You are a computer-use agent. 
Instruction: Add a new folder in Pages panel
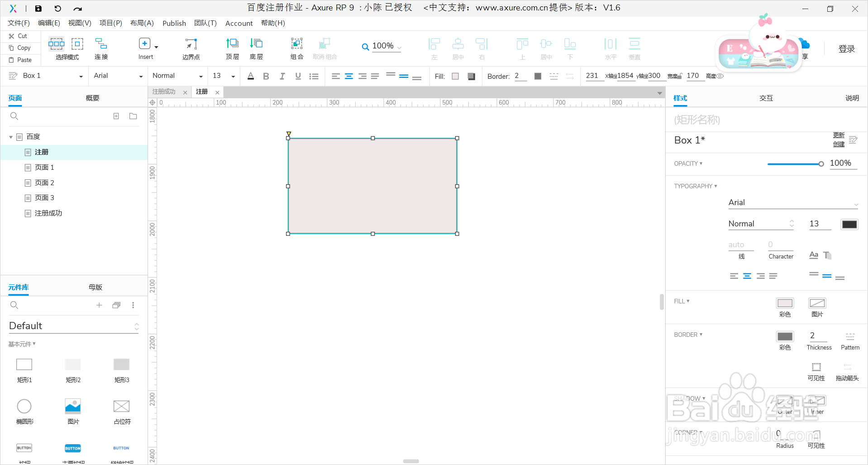pyautogui.click(x=133, y=116)
